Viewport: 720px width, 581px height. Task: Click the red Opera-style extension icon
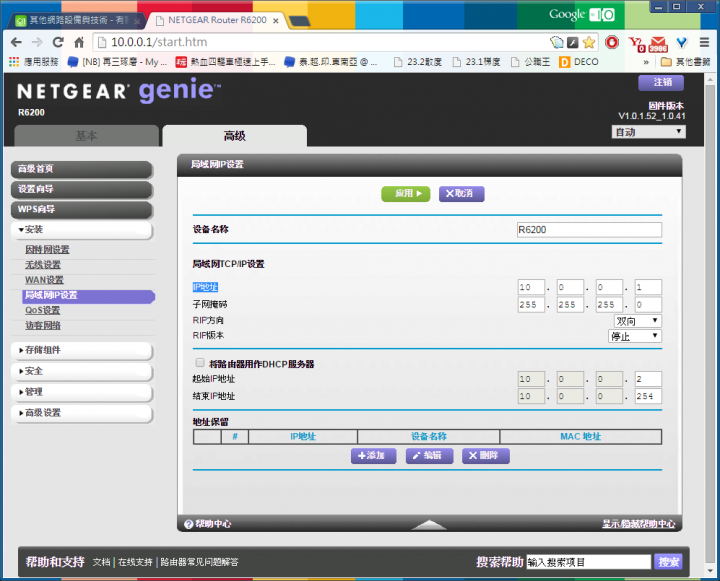pos(612,42)
